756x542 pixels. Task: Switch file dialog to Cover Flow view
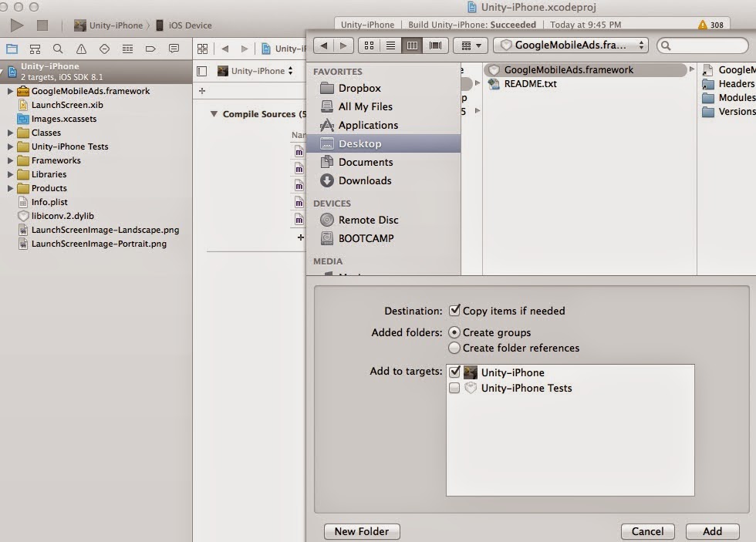[x=435, y=45]
